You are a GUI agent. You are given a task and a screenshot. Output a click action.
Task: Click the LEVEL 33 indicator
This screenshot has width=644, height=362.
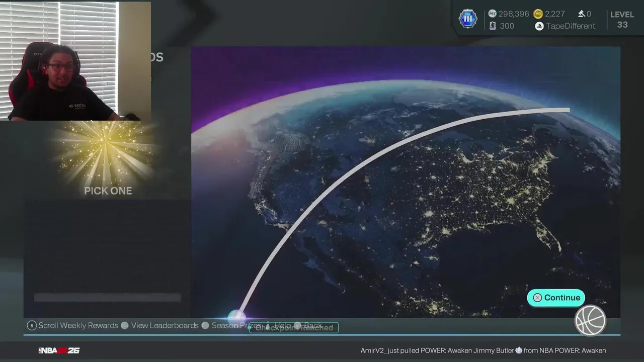click(622, 20)
